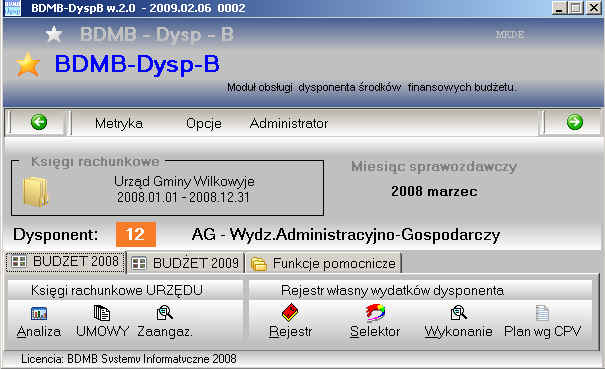
Task: Open the Selektor colorful icon
Action: coord(375,313)
